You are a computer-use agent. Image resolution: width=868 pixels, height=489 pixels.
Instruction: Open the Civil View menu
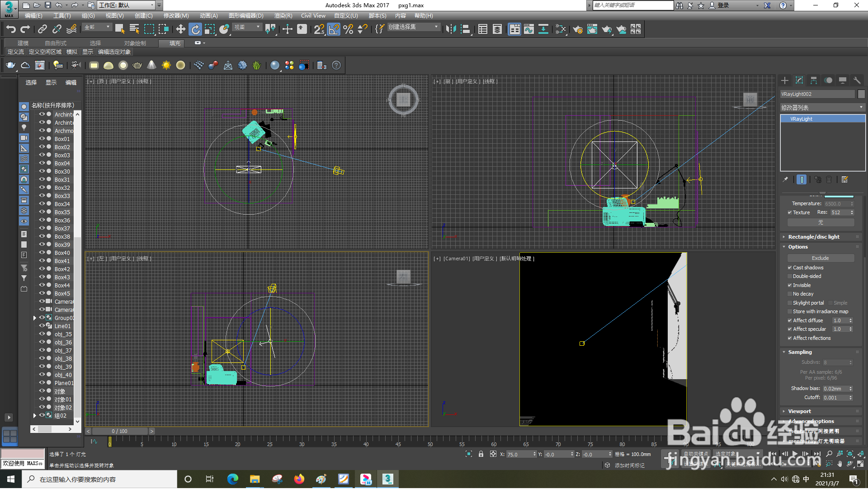coord(313,16)
